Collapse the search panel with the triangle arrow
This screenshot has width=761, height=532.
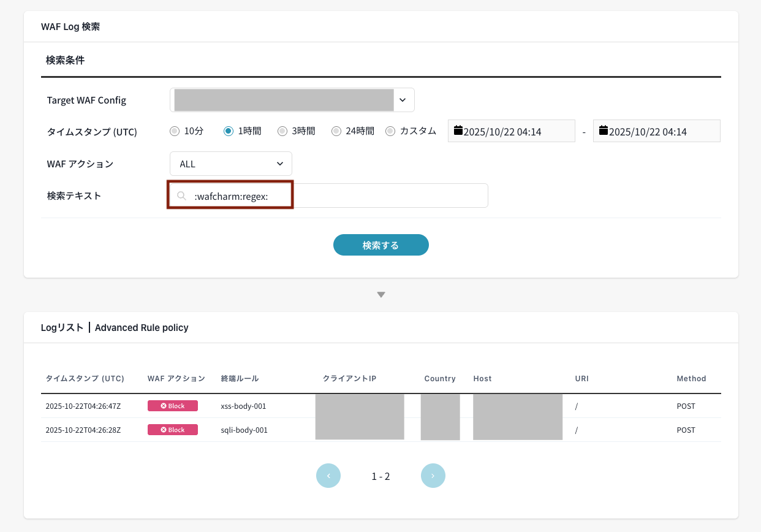click(x=381, y=295)
